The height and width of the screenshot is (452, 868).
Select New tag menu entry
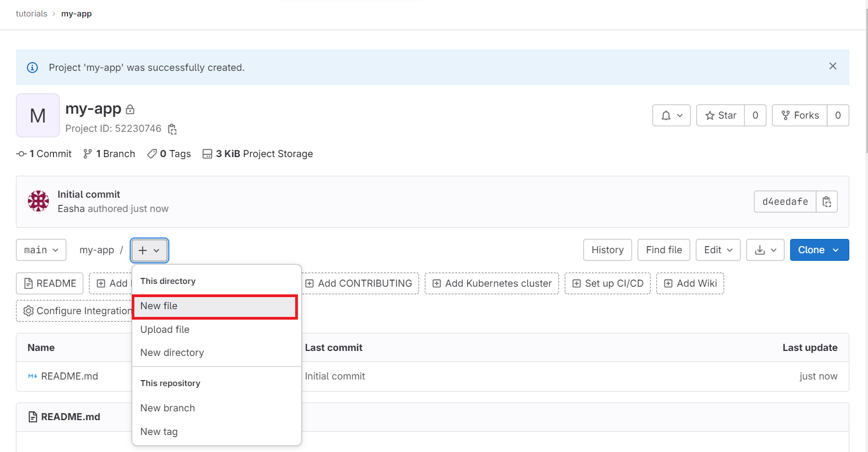[159, 432]
